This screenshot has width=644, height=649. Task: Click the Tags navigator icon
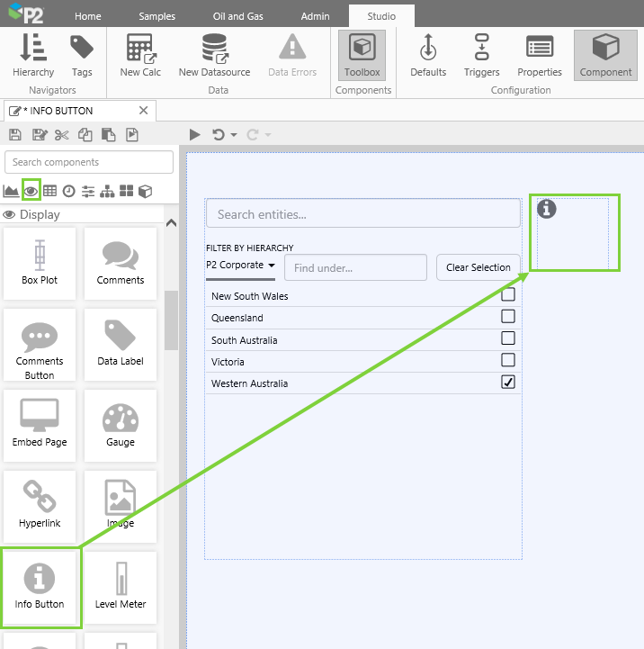82,55
